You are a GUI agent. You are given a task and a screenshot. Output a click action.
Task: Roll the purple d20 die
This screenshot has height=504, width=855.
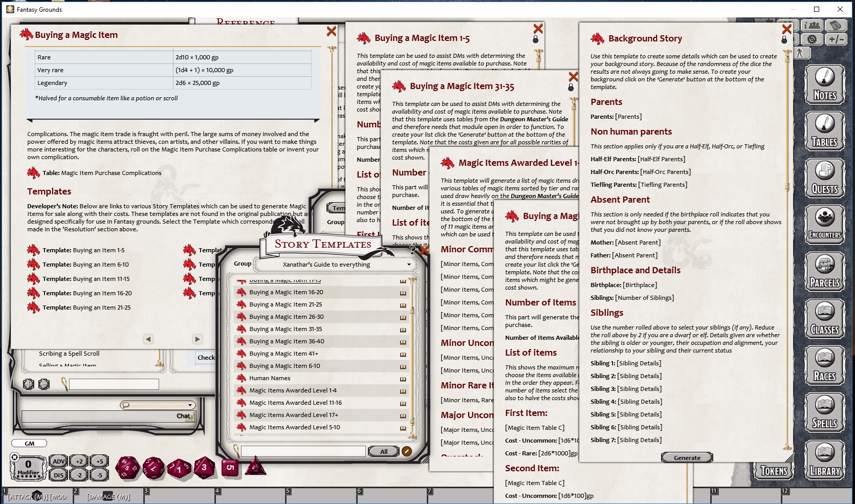pos(128,467)
